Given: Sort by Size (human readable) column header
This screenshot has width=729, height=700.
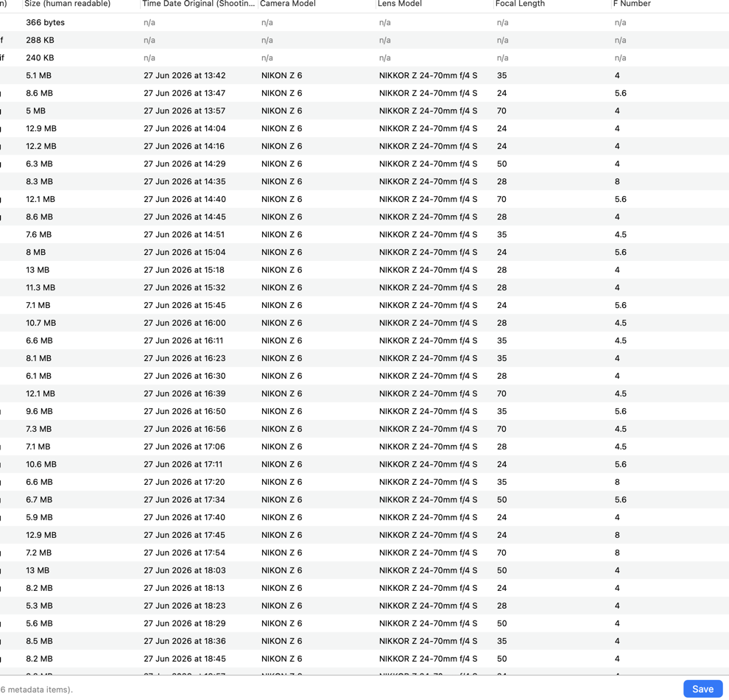Looking at the screenshot, I should click(68, 4).
